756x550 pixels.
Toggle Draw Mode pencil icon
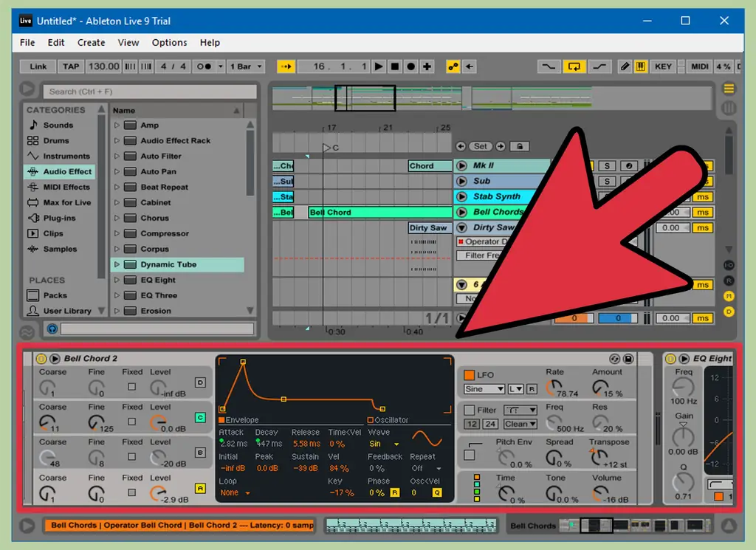[625, 66]
